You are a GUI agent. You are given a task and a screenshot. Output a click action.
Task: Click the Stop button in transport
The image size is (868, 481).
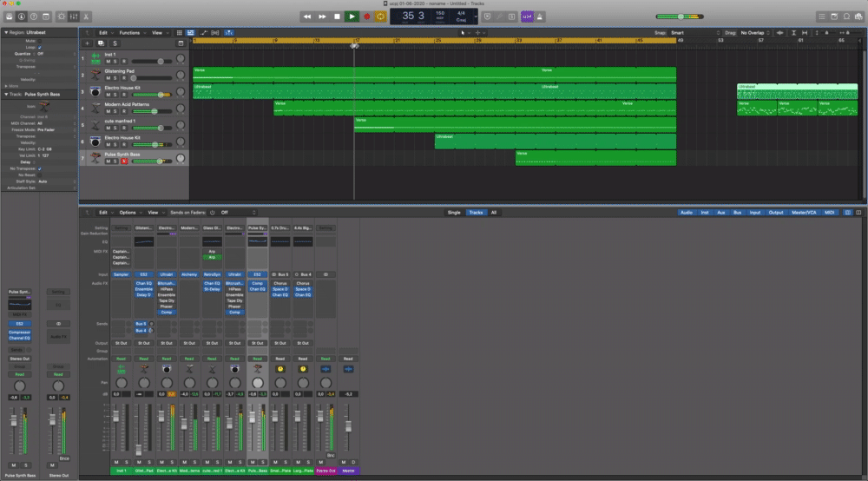pos(337,16)
